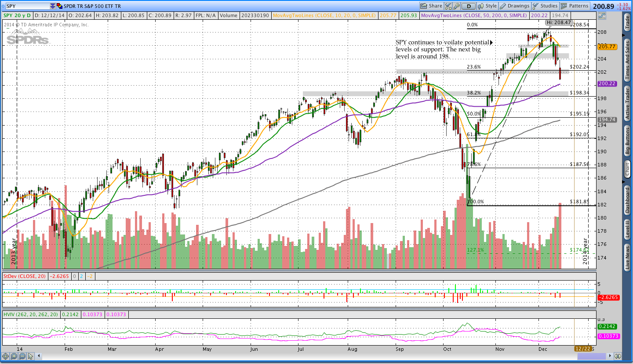Open the Trade side tab
The width and height of the screenshot is (633, 364).
click(x=627, y=22)
